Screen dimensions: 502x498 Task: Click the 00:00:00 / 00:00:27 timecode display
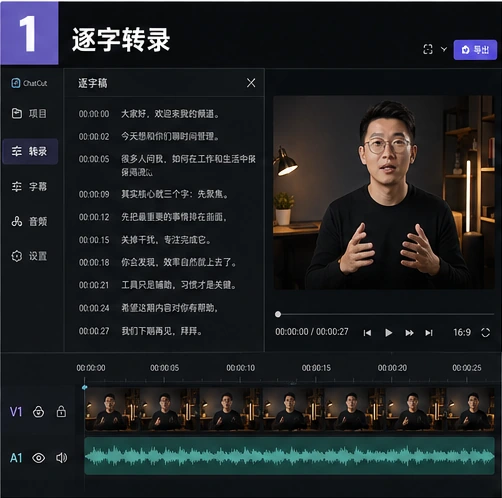click(x=312, y=332)
